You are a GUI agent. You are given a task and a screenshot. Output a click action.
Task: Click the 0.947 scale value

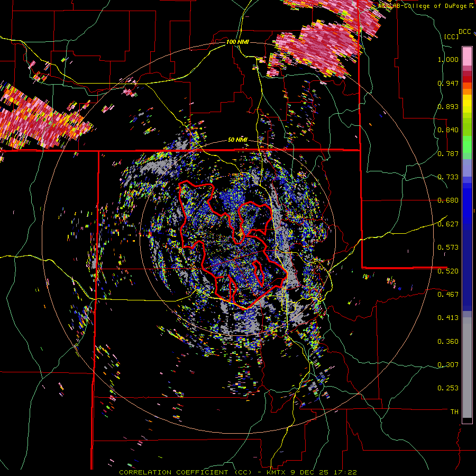(x=448, y=83)
